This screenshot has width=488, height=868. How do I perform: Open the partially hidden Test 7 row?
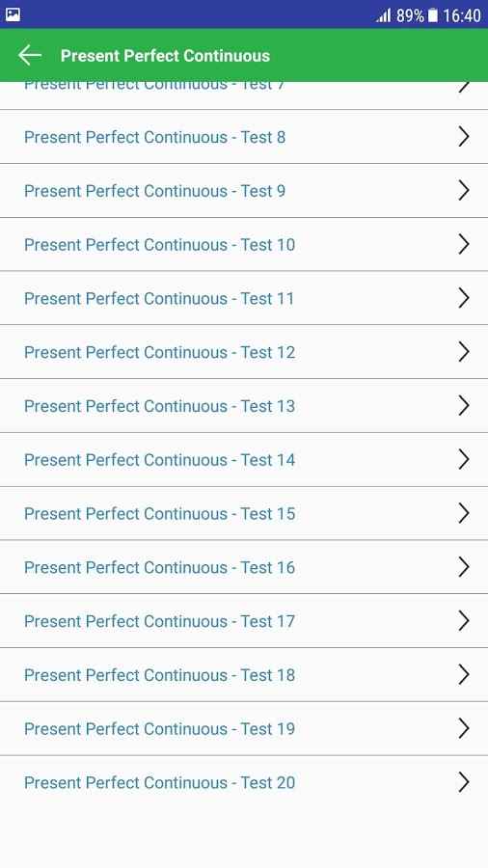[x=244, y=95]
